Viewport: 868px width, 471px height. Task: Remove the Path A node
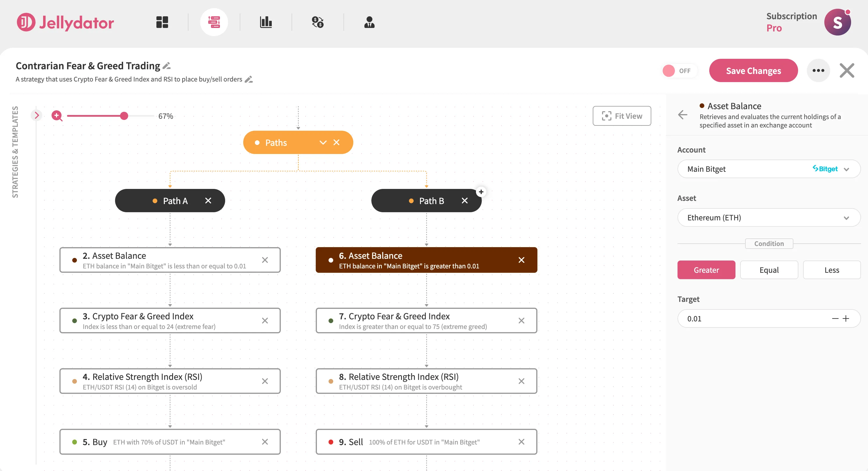tap(208, 201)
